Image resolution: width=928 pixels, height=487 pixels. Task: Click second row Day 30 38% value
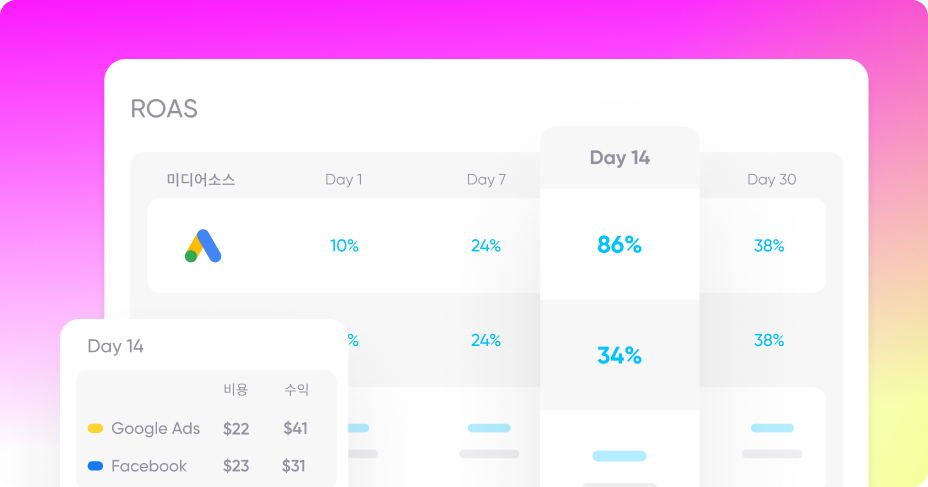click(x=769, y=340)
